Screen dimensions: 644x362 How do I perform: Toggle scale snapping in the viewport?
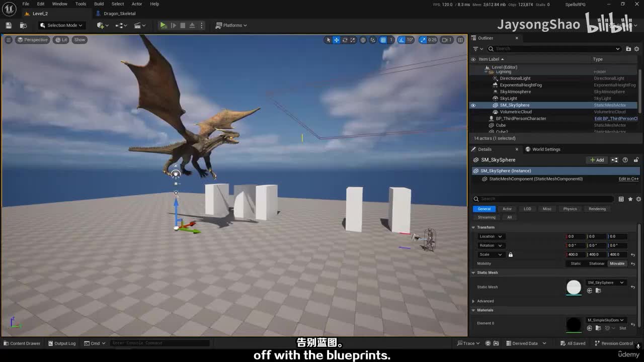423,40
